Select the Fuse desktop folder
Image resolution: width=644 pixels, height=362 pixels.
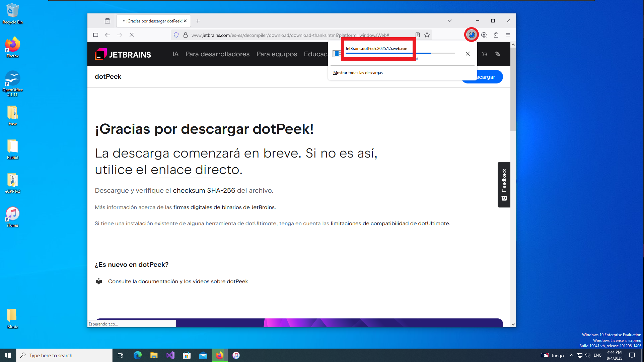[x=13, y=116]
